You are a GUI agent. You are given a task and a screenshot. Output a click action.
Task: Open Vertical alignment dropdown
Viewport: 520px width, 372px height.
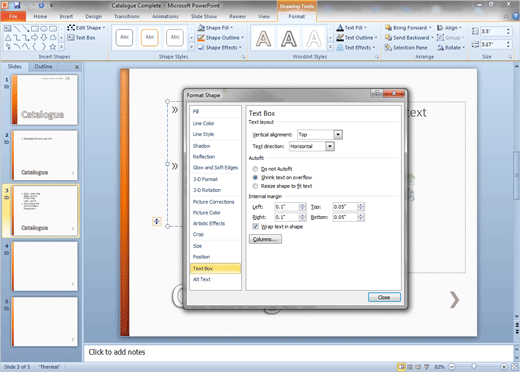tap(338, 135)
